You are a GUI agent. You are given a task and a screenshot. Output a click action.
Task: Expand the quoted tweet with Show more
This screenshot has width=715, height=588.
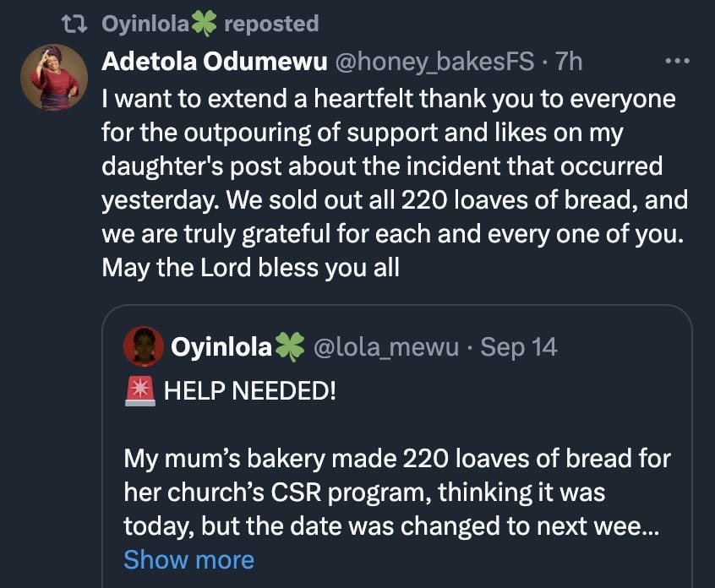click(188, 559)
